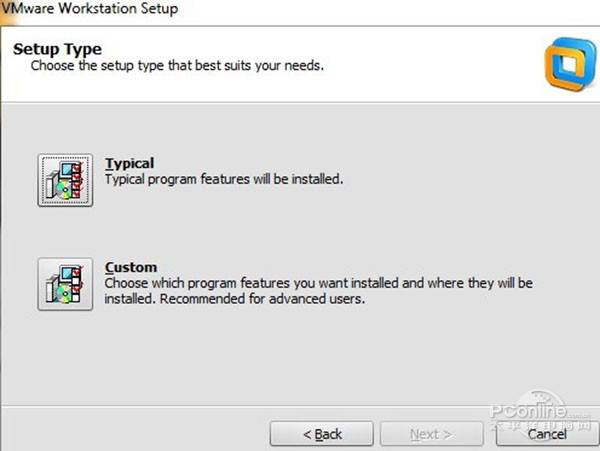This screenshot has height=451, width=600.
Task: Choose the Typical setup type icon
Action: [x=65, y=180]
